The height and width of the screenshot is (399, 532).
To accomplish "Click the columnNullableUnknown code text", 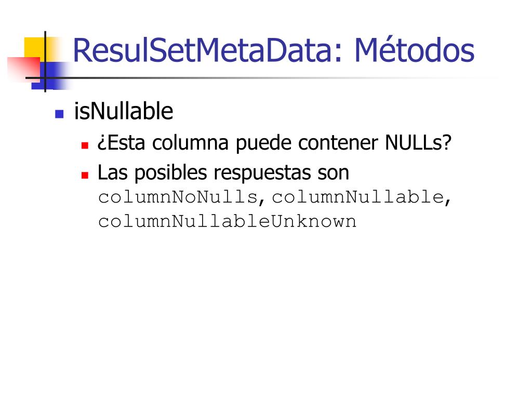I will 227,221.
